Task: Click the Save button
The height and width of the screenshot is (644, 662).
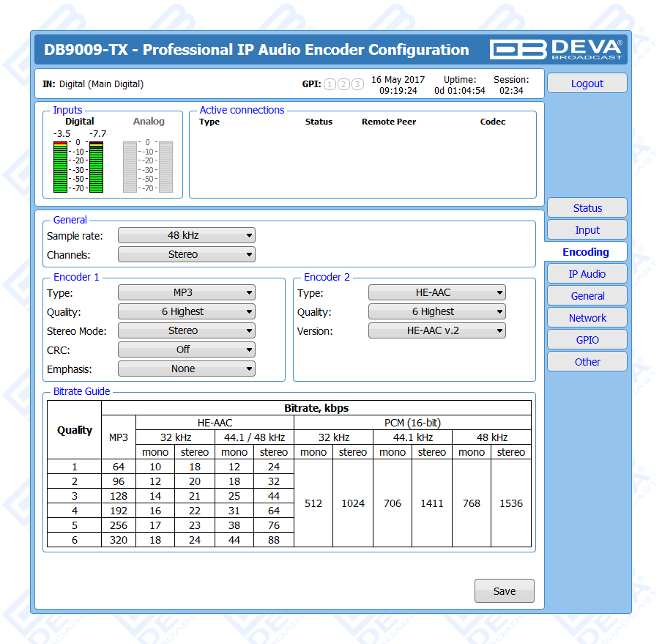Action: point(504,591)
